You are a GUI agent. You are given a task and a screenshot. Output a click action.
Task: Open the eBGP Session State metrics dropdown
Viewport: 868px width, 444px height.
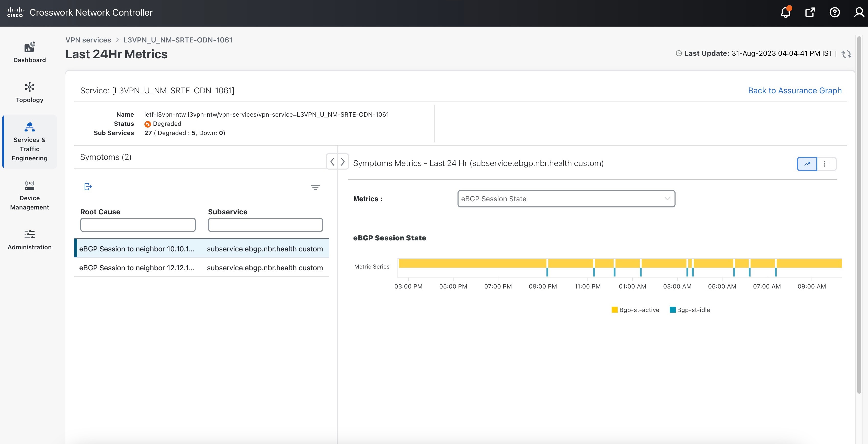566,199
